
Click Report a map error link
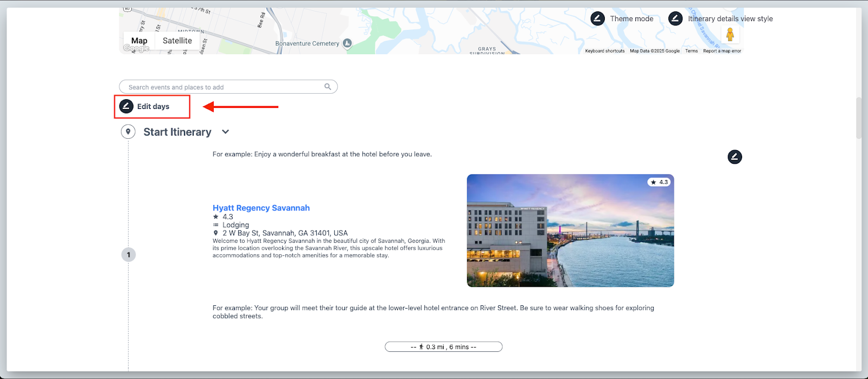pos(722,51)
